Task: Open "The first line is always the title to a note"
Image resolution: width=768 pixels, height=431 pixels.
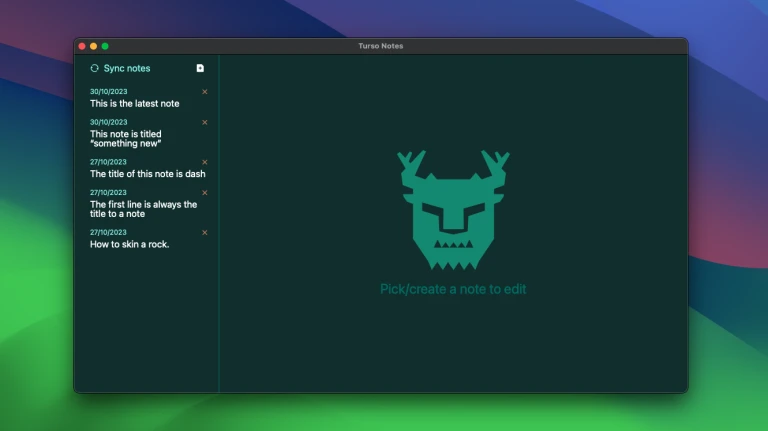Action: click(144, 209)
